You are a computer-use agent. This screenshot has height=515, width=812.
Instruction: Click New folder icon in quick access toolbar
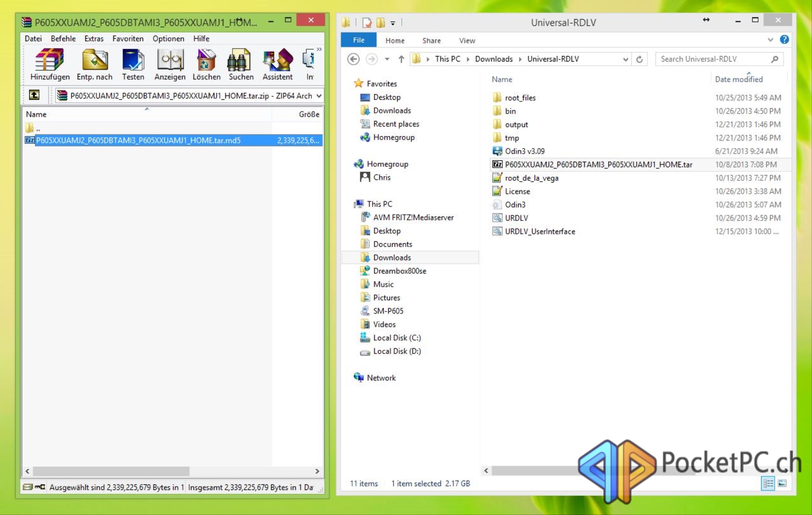point(381,23)
